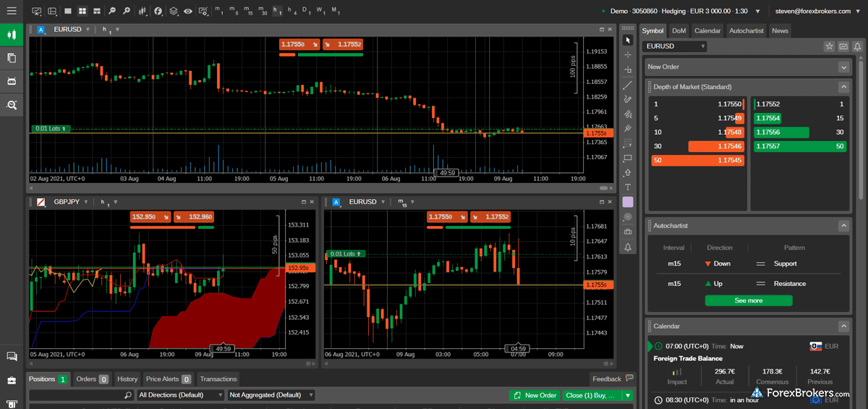Select the crosshair tool in drawing toolbar

click(x=627, y=54)
